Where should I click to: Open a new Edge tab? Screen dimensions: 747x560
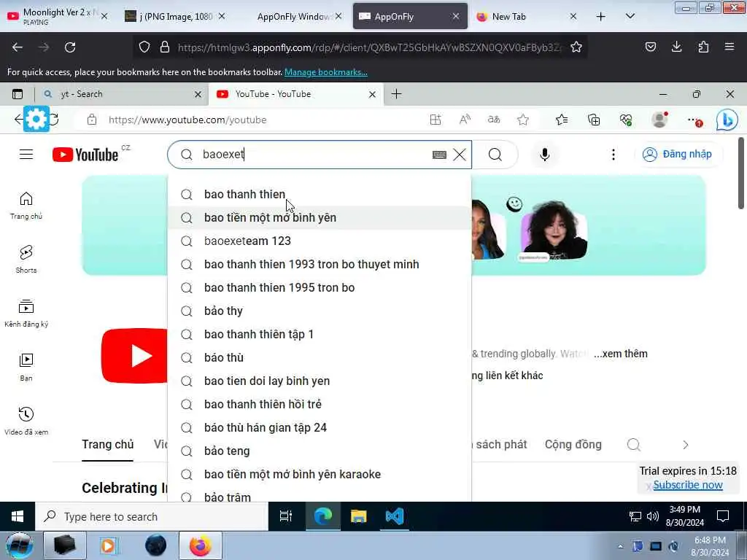[x=396, y=94]
